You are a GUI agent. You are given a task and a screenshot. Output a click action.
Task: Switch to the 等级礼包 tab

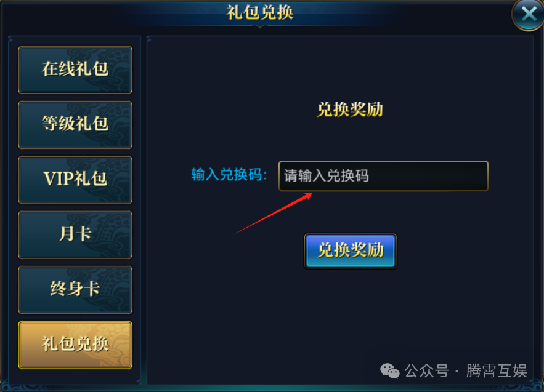[75, 125]
